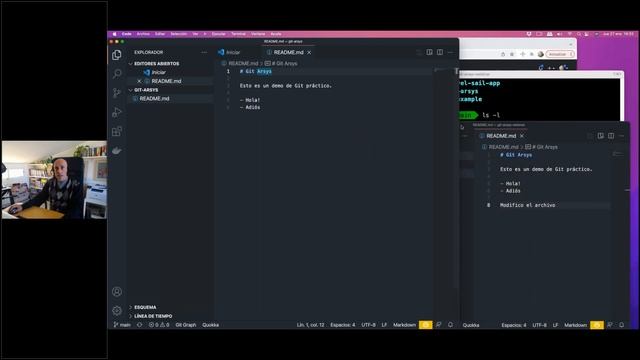
Task: Split editor in the second VS Code window
Action: (611, 136)
